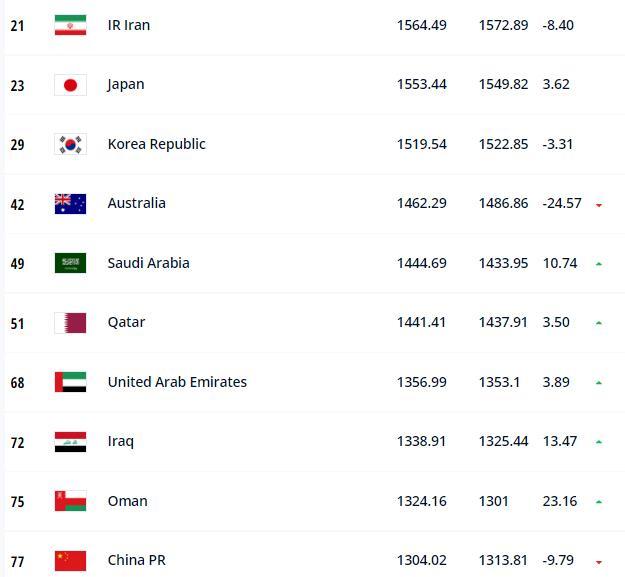Click Australia's red down arrow indicator

(x=598, y=205)
